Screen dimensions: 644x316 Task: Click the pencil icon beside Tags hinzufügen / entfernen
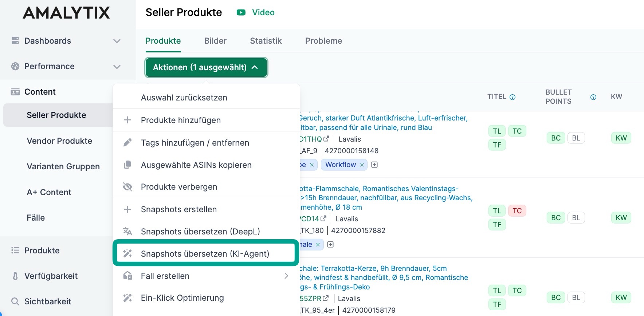(x=127, y=142)
